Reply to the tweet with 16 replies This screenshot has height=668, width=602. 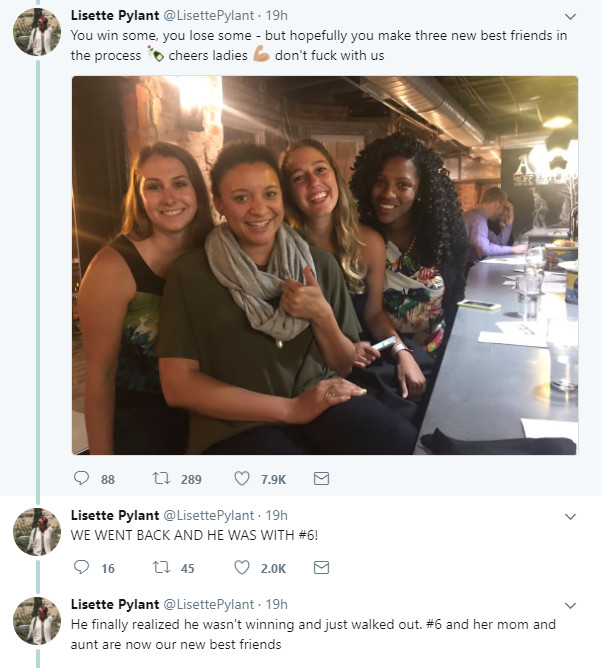point(82,568)
